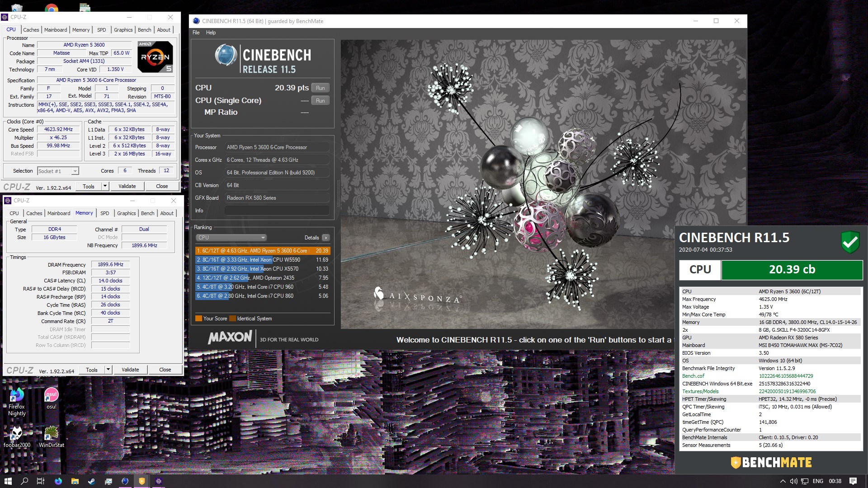This screenshot has width=868, height=488.
Task: Open the Cinebench Help menu
Action: pyautogui.click(x=211, y=33)
